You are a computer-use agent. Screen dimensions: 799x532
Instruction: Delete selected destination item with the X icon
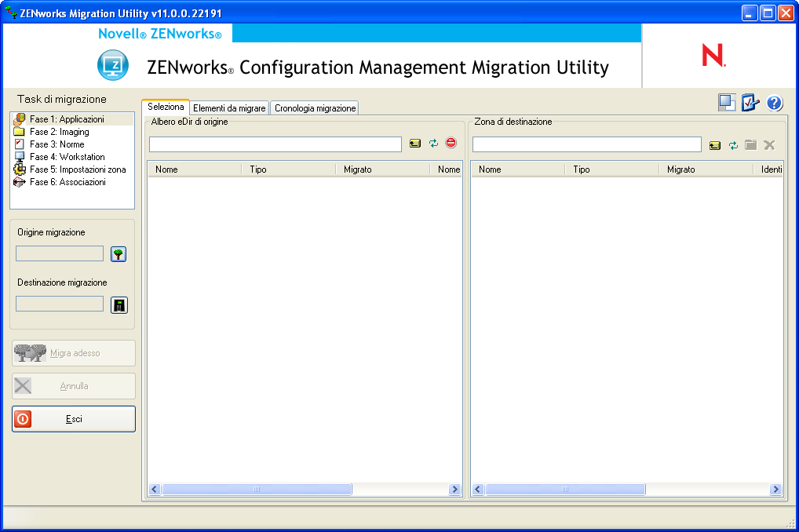768,144
